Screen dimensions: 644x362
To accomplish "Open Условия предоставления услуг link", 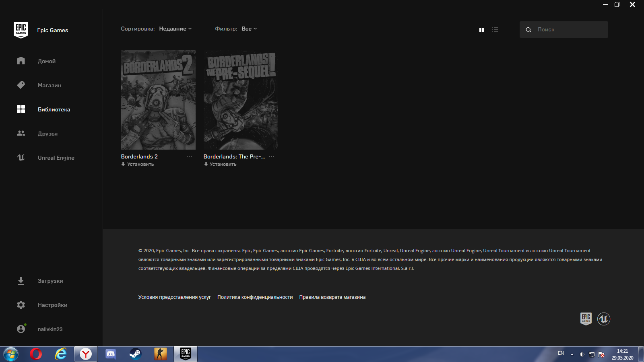I will (x=175, y=297).
